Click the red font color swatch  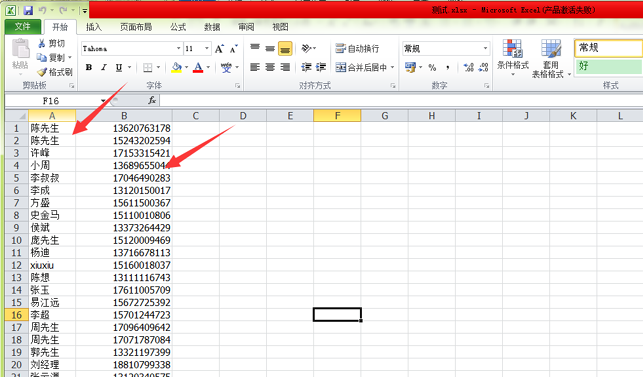(198, 67)
